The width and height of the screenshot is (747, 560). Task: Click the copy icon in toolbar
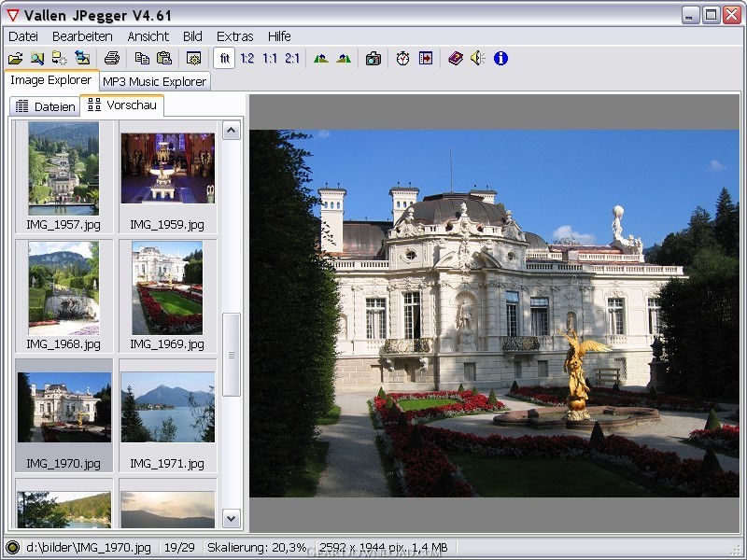[142, 58]
